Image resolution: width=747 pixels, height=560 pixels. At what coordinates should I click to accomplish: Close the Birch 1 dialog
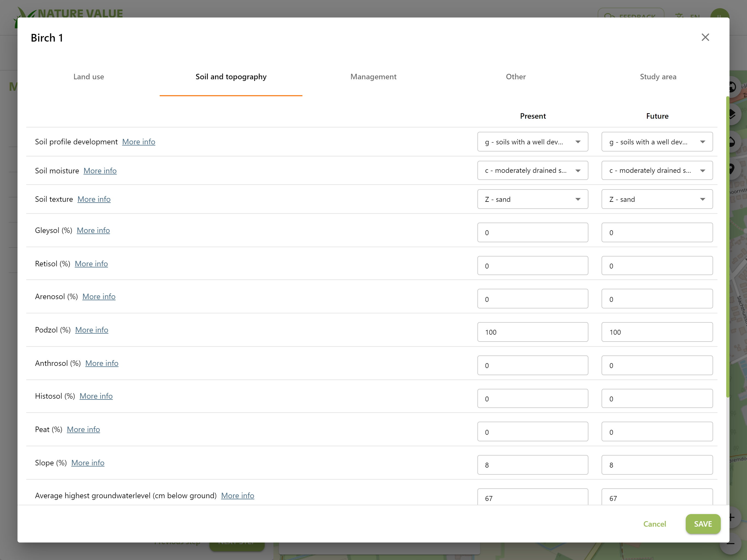pos(705,37)
